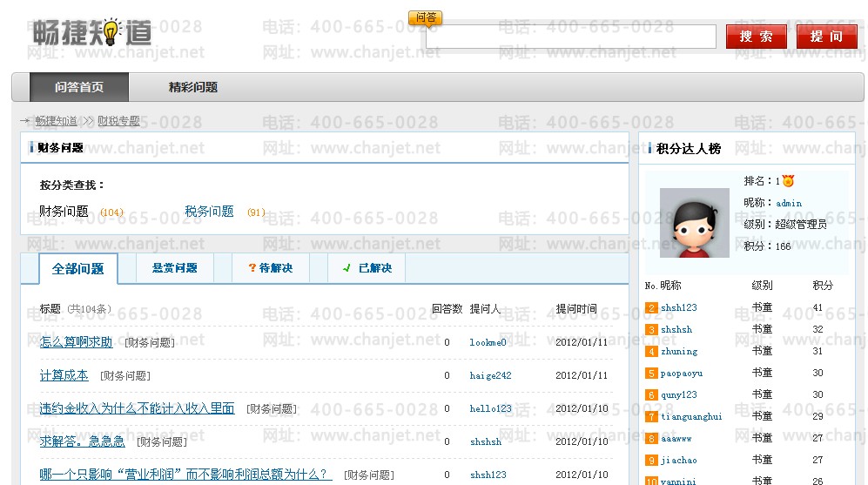Open shshsh in the 积分达人榜
Image resolution: width=868 pixels, height=485 pixels.
tap(676, 329)
